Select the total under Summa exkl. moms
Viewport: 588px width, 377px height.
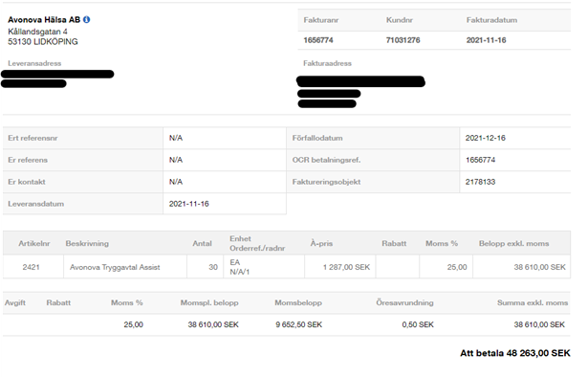click(539, 324)
